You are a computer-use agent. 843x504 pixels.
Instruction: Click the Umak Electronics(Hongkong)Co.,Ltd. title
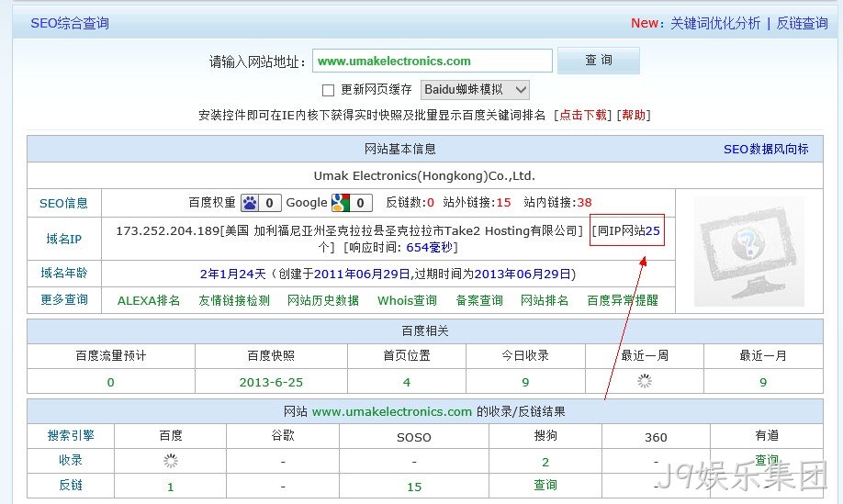click(425, 175)
